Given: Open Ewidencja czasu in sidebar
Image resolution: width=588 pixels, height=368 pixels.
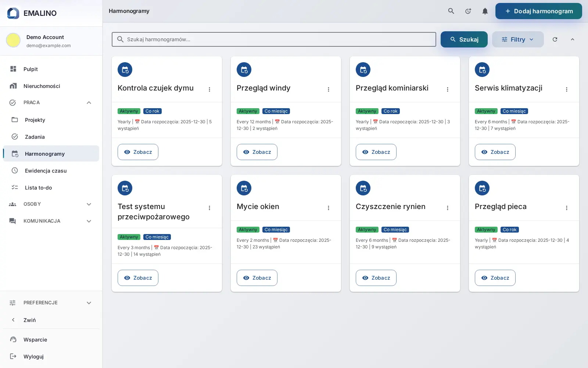Looking at the screenshot, I should tap(51, 171).
